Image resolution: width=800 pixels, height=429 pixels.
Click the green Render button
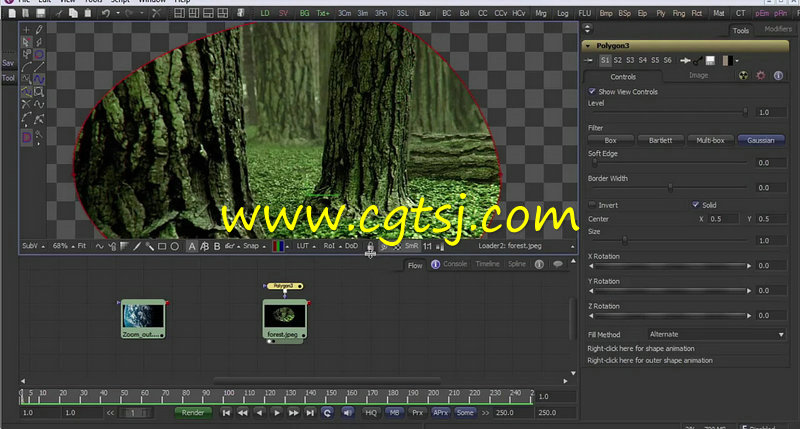(x=193, y=413)
